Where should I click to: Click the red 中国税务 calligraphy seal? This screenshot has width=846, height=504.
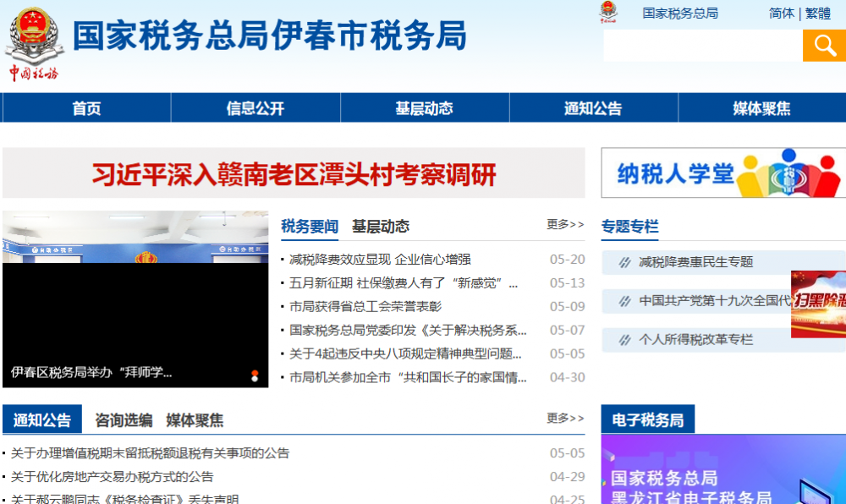[34, 74]
